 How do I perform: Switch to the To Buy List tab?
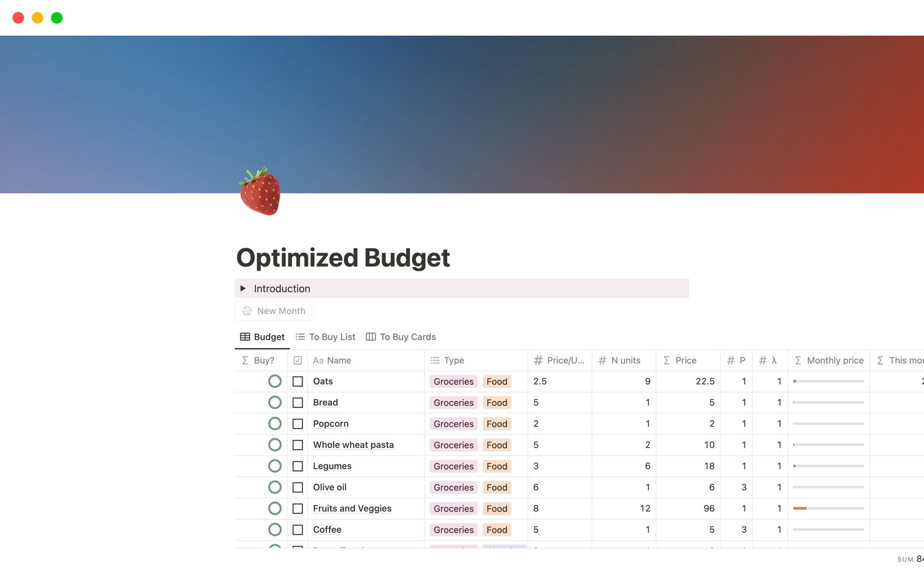click(x=326, y=337)
